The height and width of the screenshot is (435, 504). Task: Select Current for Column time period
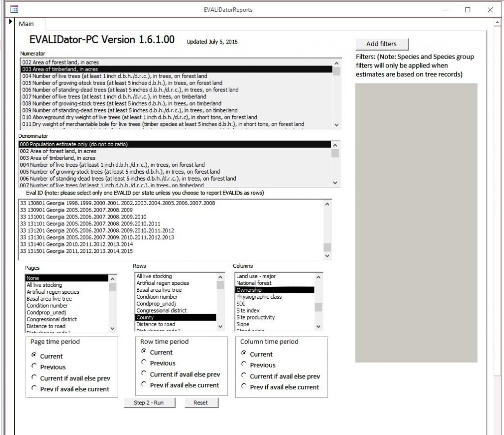(244, 353)
